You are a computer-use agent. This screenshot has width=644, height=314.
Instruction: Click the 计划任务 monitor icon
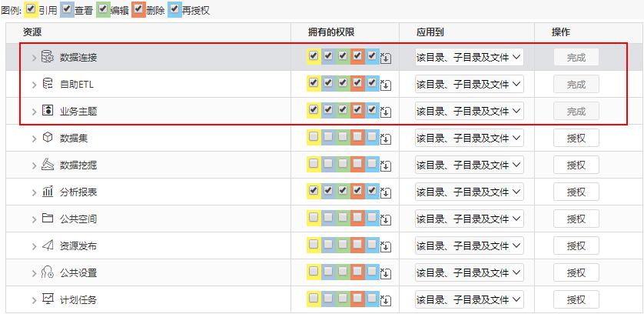pyautogui.click(x=48, y=299)
